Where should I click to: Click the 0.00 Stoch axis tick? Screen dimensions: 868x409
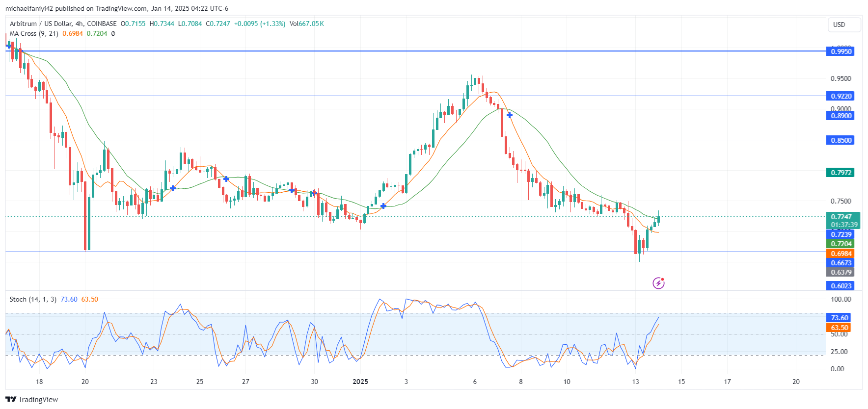pyautogui.click(x=837, y=369)
